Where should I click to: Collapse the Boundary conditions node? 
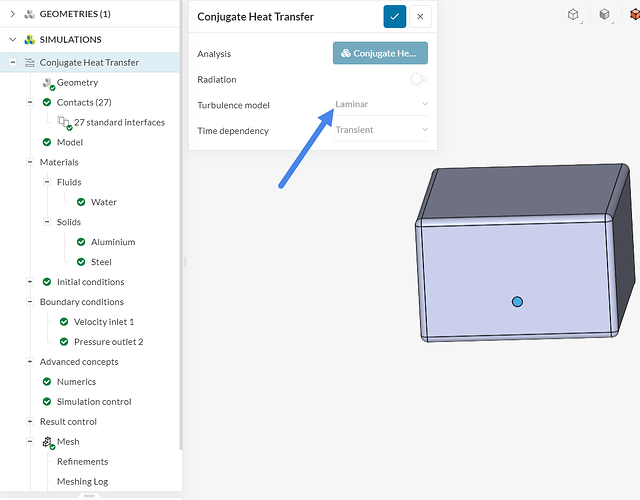click(x=30, y=302)
